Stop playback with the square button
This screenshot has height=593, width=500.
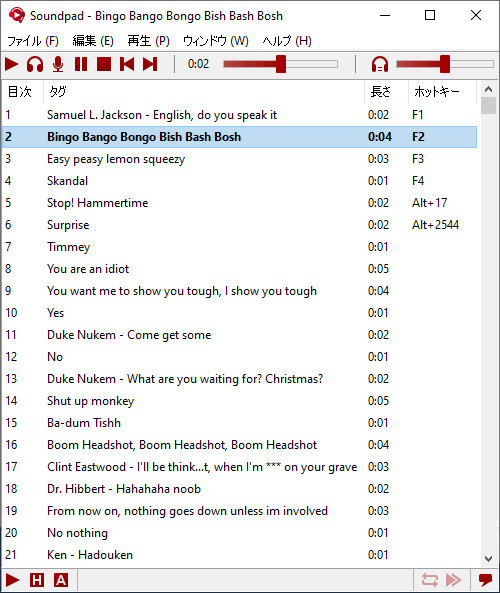[x=104, y=64]
